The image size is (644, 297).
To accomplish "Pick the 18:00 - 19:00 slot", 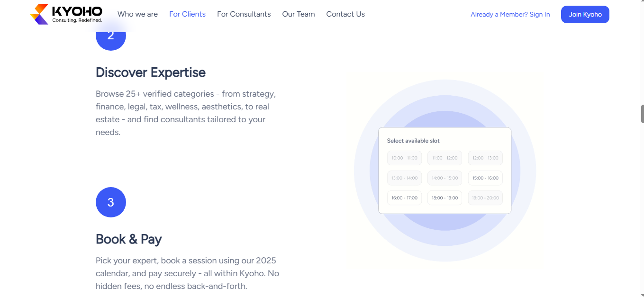I will 445,198.
